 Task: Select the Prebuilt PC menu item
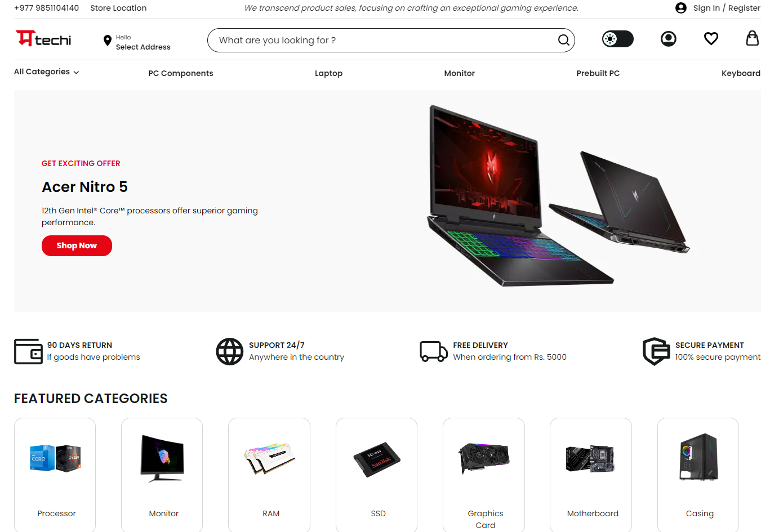click(x=598, y=73)
